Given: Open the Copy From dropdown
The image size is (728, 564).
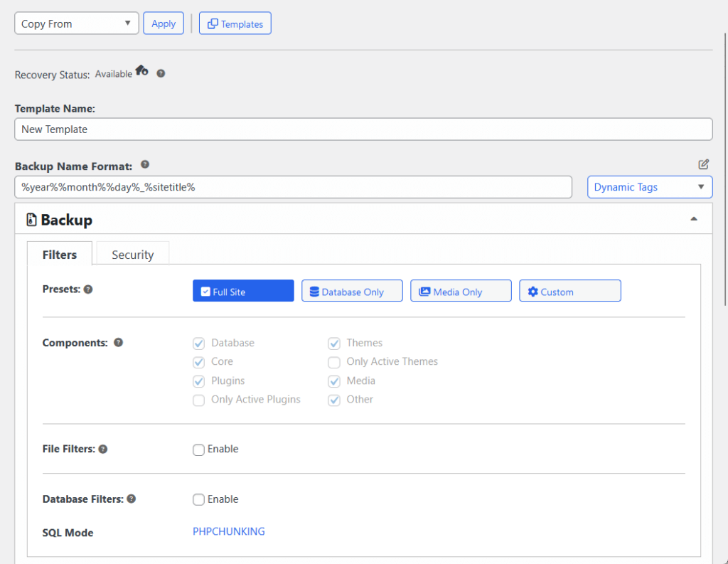Looking at the screenshot, I should coord(77,23).
